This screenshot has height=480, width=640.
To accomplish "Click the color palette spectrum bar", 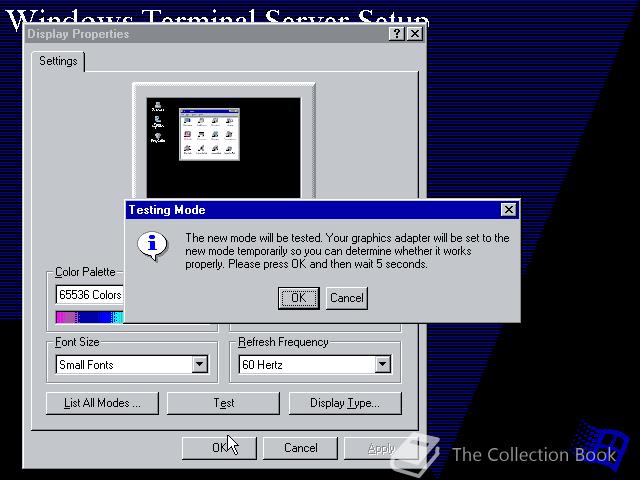I will (x=89, y=318).
